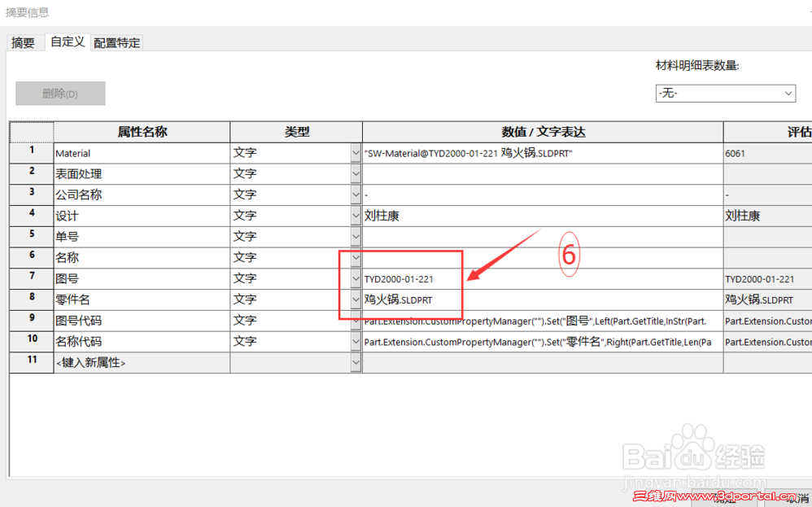The width and height of the screenshot is (812, 507).
Task: Select the 自定义 tab
Action: [68, 42]
